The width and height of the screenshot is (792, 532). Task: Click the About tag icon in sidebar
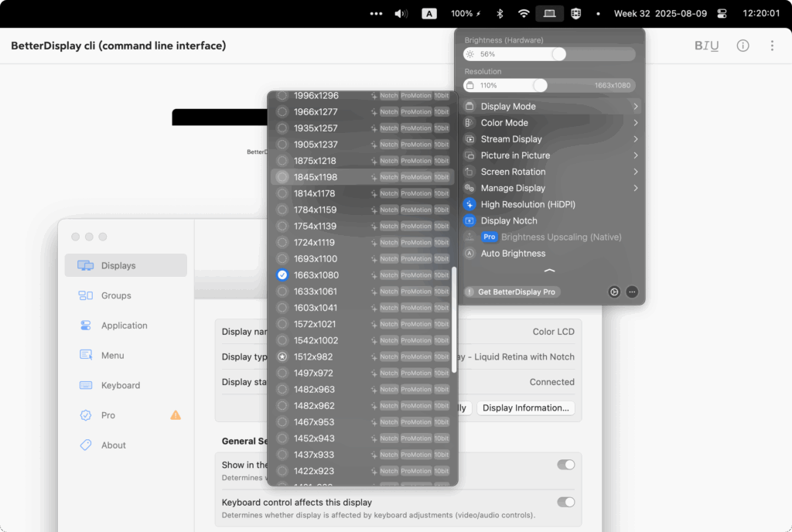tap(85, 445)
